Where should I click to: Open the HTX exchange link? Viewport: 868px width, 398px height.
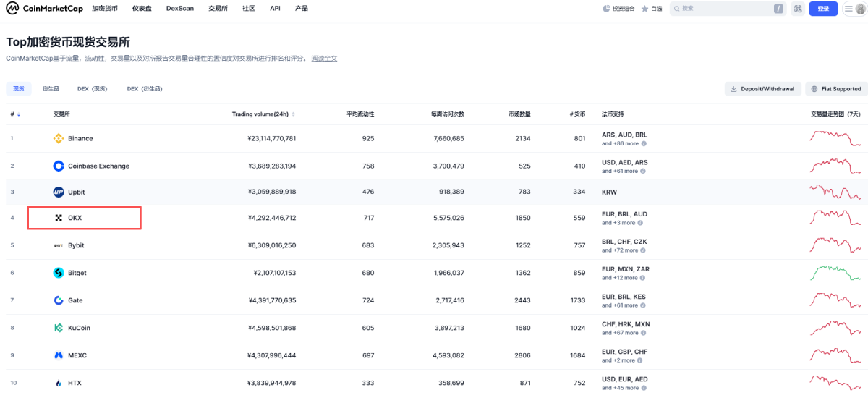click(x=75, y=383)
